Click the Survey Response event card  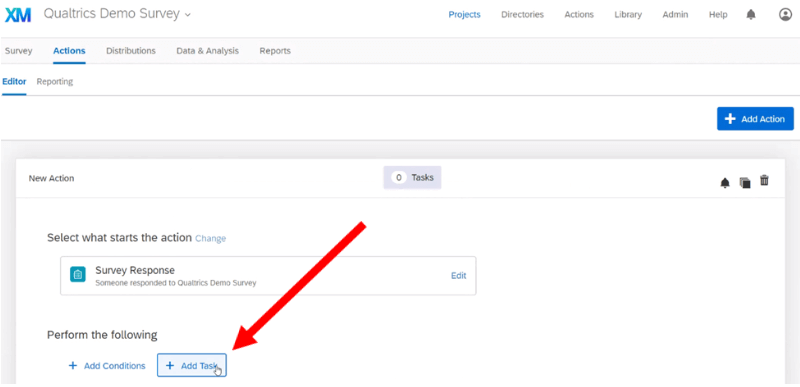tap(268, 276)
